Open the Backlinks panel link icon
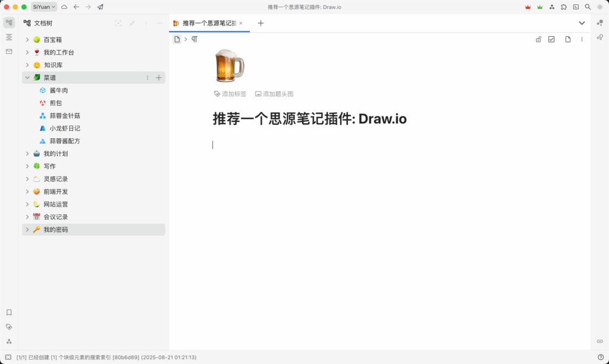 pyautogui.click(x=599, y=341)
